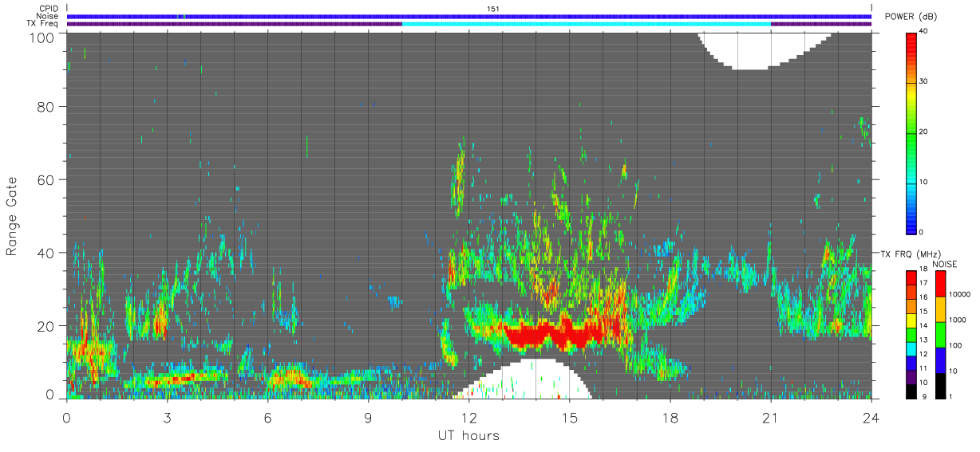Click the 60 tick on Range Gate axis

point(46,179)
